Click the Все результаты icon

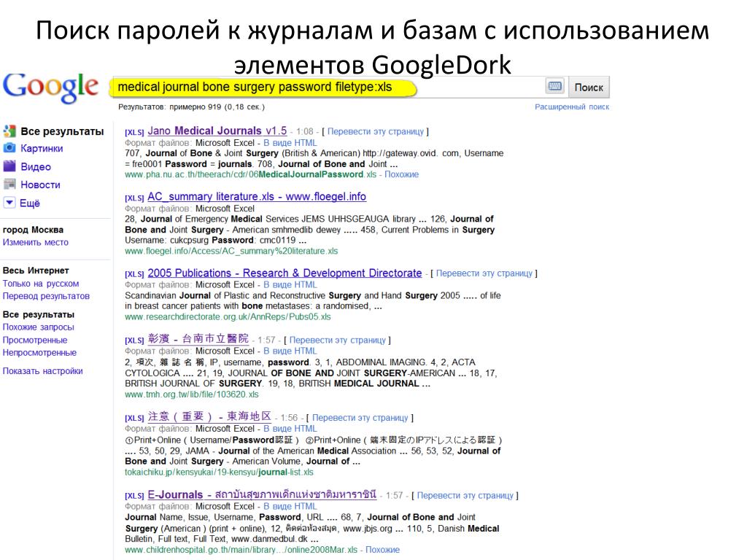(x=9, y=131)
